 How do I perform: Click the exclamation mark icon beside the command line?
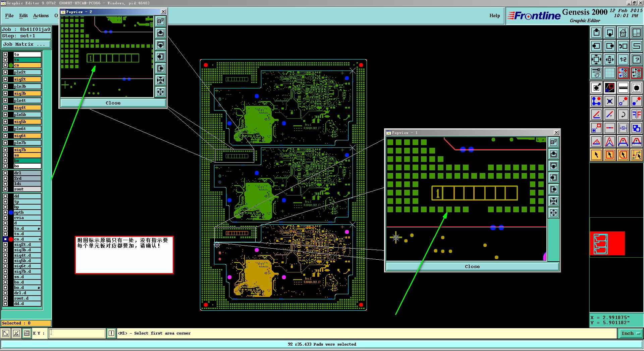(x=111, y=333)
